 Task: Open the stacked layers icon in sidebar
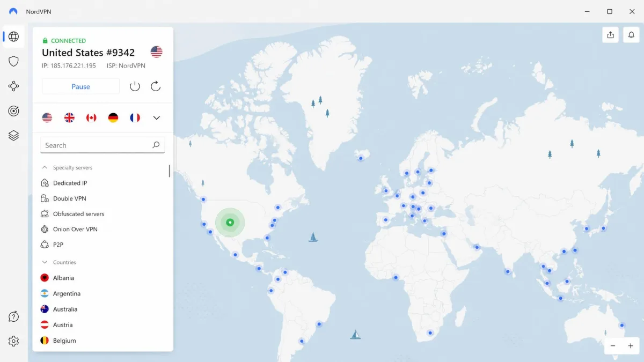click(14, 136)
